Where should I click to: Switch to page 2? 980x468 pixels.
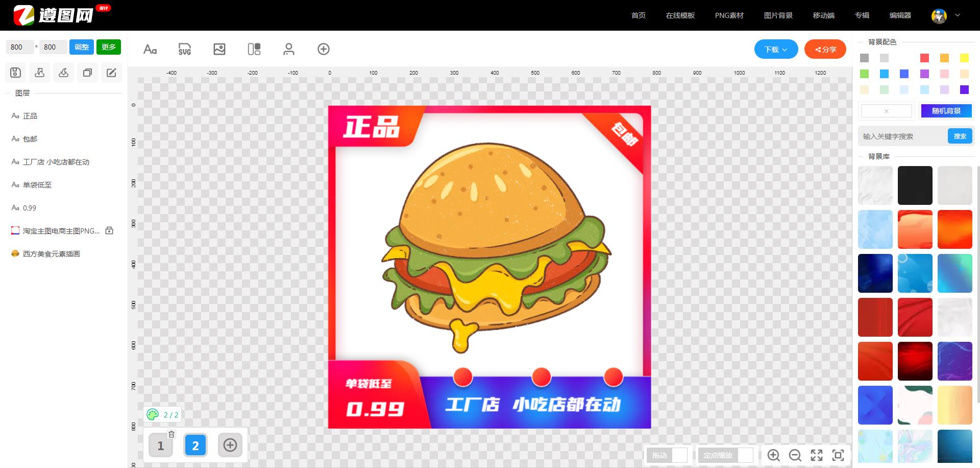click(x=195, y=446)
